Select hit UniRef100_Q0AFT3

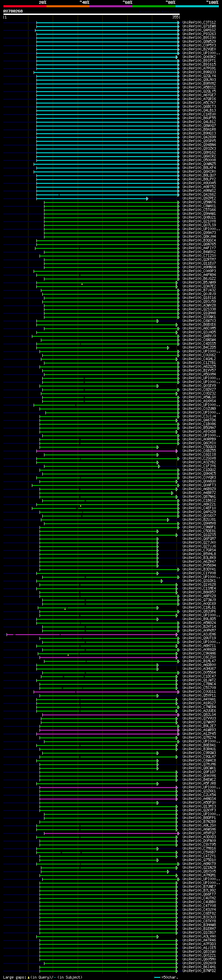[199, 485]
